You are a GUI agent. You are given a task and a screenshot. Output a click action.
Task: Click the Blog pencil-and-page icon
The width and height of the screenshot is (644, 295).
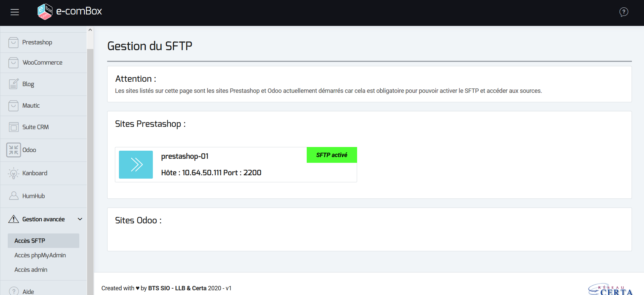pos(13,84)
